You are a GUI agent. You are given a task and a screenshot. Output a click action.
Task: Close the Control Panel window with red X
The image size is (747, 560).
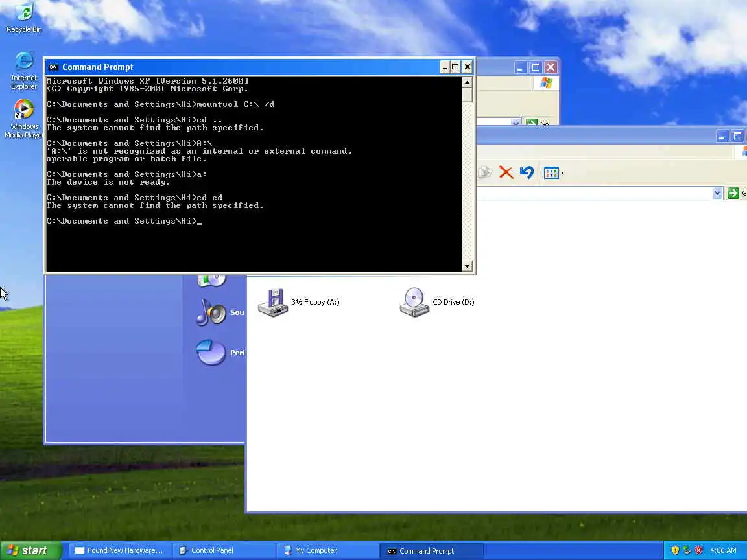point(551,67)
